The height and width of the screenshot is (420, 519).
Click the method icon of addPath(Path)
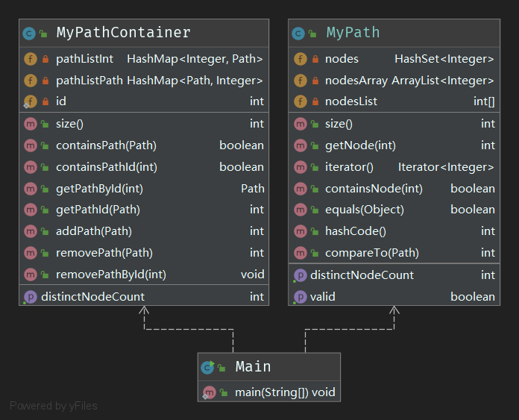pos(31,231)
